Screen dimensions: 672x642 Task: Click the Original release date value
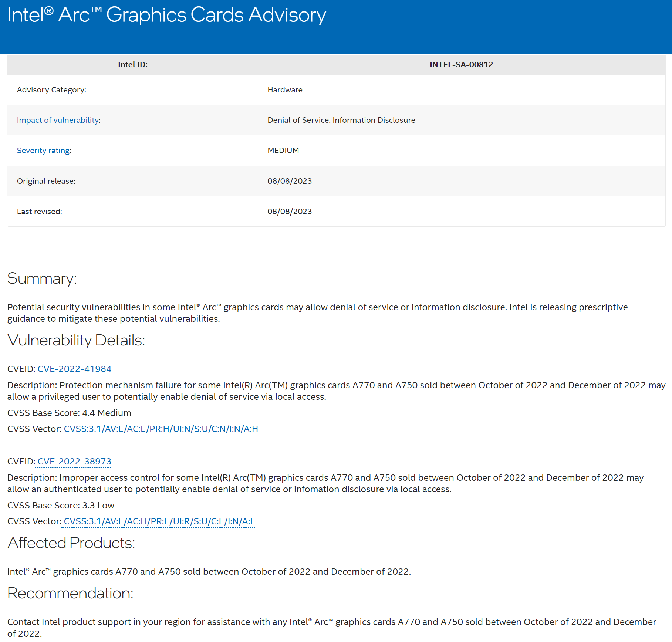(289, 181)
